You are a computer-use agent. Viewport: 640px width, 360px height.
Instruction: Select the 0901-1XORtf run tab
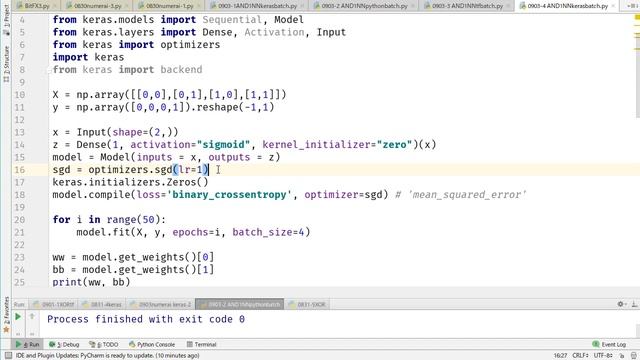pyautogui.click(x=54, y=304)
